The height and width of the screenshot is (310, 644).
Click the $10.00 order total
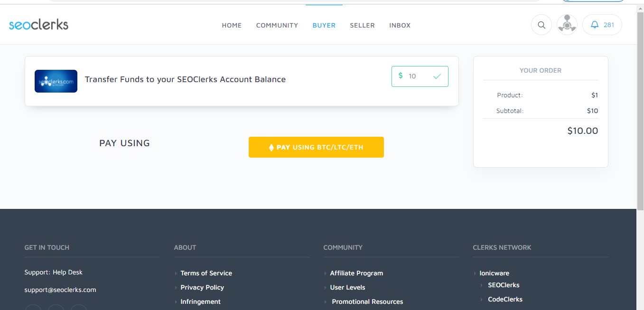[583, 131]
